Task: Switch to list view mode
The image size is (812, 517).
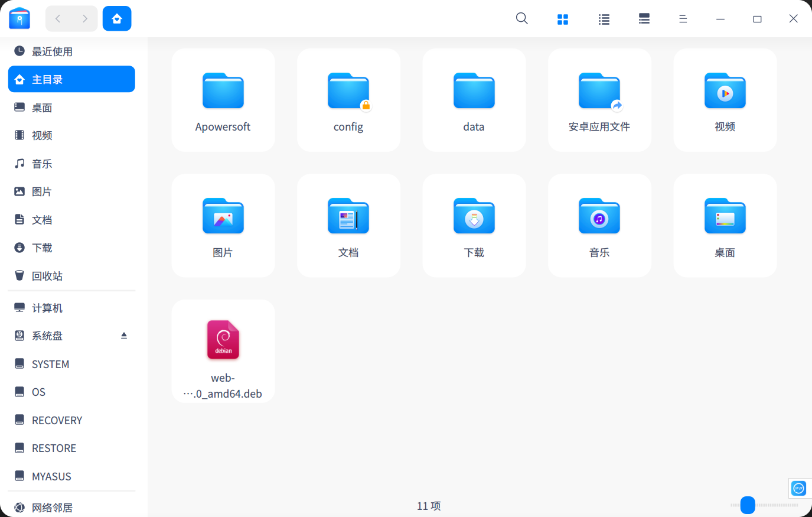Action: [604, 18]
